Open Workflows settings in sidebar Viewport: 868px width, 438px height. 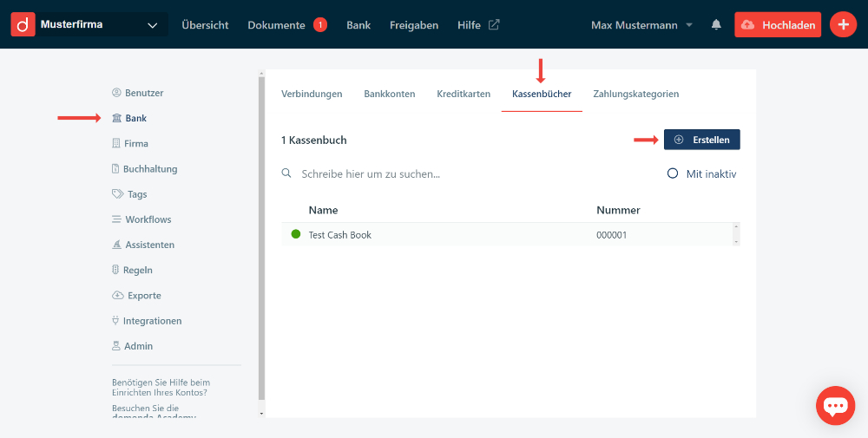[x=148, y=219]
